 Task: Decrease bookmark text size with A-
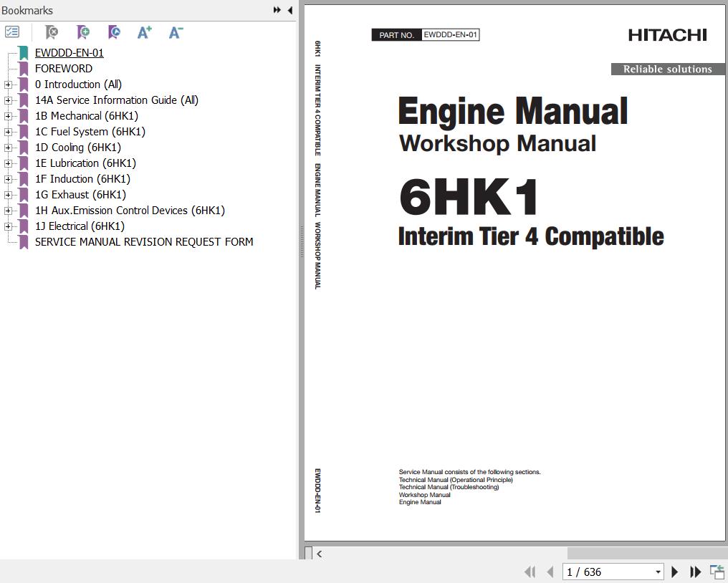pyautogui.click(x=176, y=32)
